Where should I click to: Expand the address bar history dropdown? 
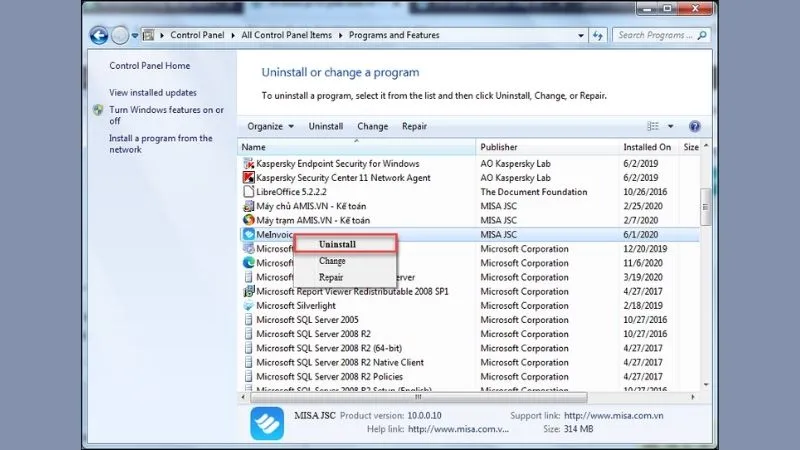(581, 36)
